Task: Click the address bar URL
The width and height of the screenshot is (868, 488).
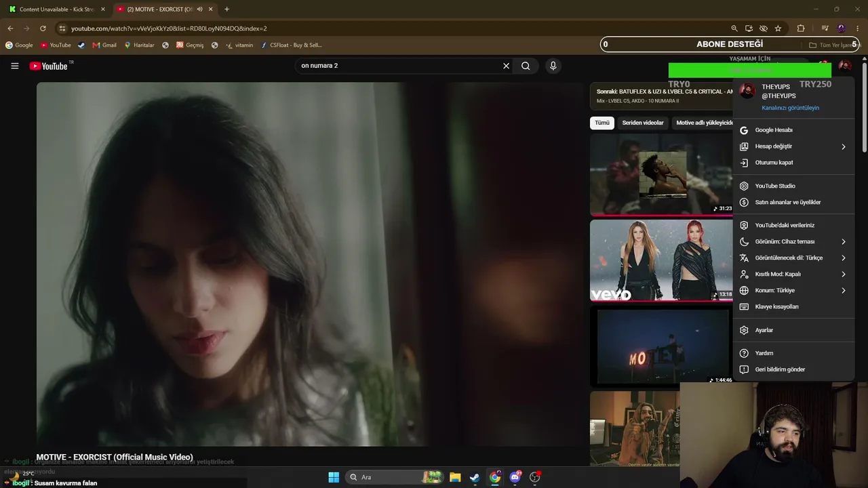Action: coord(169,28)
